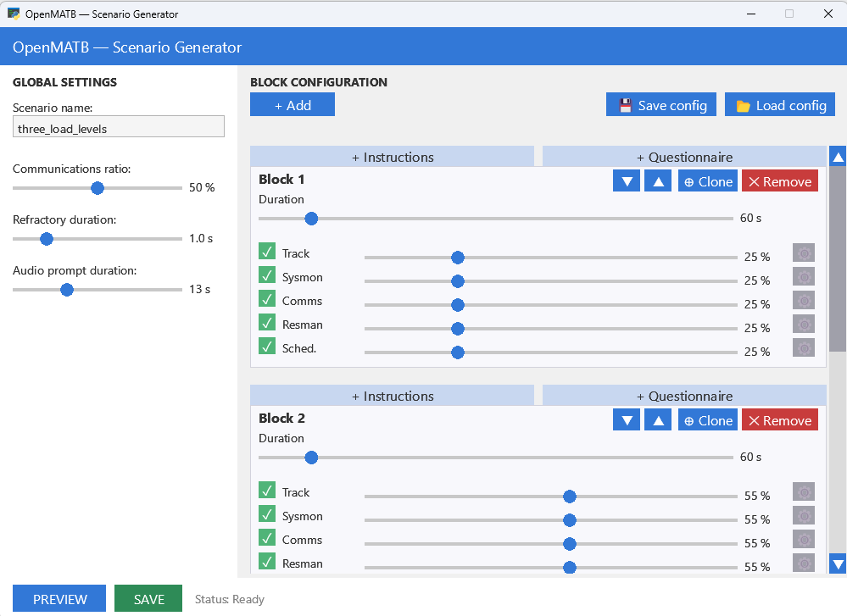Click scrollbar down arrow in block list
Image resolution: width=847 pixels, height=616 pixels.
(838, 564)
